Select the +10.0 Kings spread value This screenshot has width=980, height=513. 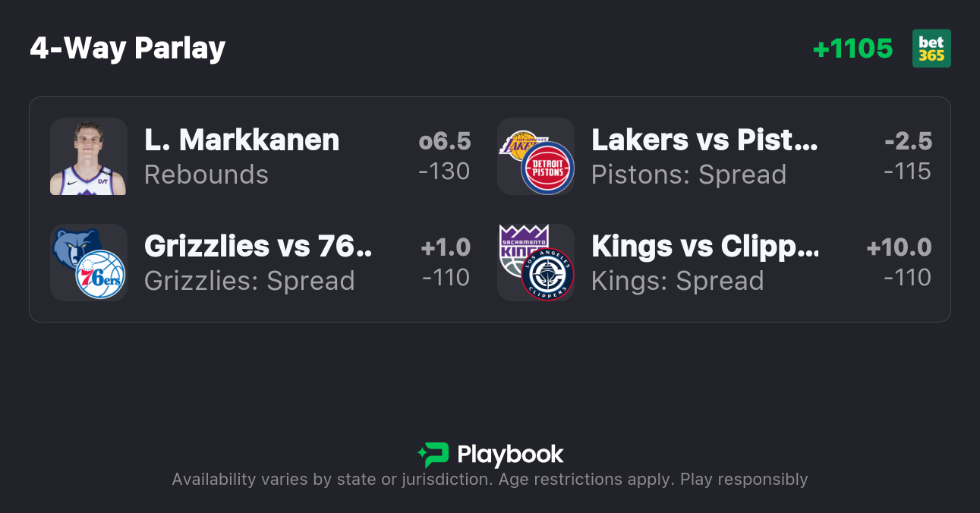tap(899, 247)
